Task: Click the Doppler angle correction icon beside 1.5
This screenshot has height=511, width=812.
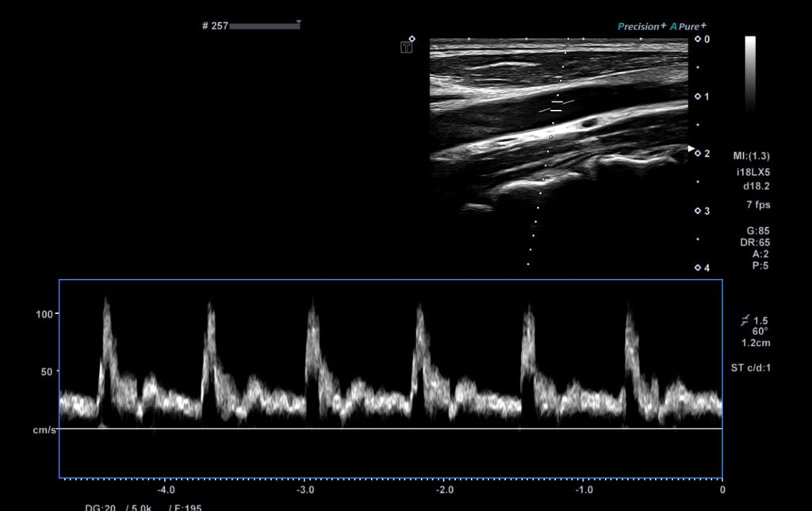Action: (x=745, y=320)
